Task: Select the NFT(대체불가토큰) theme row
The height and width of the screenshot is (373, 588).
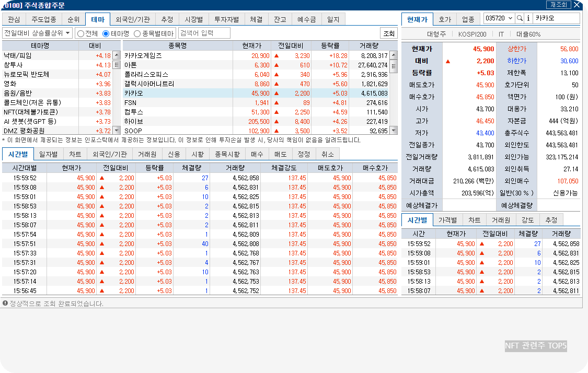Action: point(57,112)
